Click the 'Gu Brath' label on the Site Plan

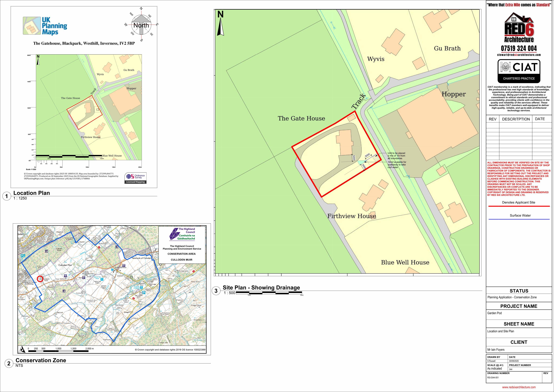447,48
